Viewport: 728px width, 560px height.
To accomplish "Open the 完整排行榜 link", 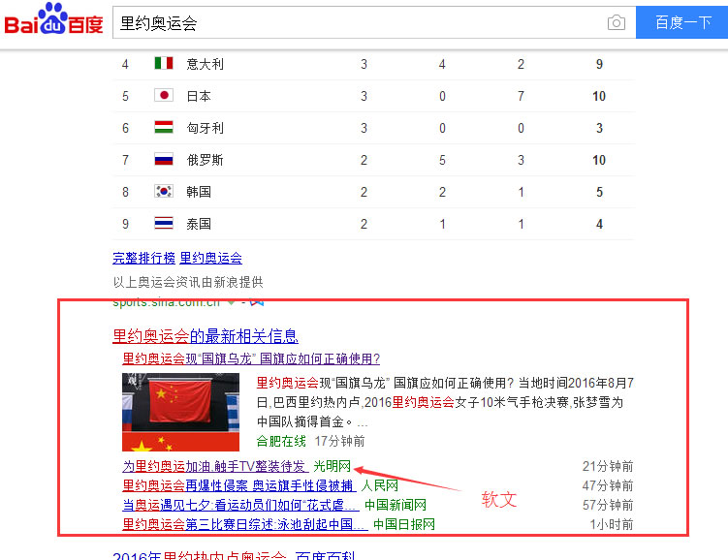I will click(x=143, y=258).
